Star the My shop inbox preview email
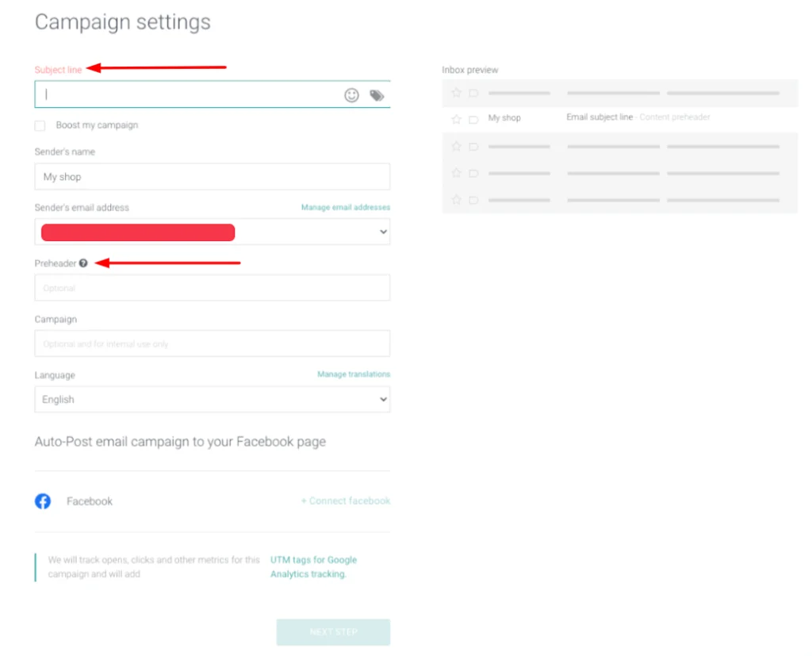This screenshot has width=812, height=656. pos(456,119)
